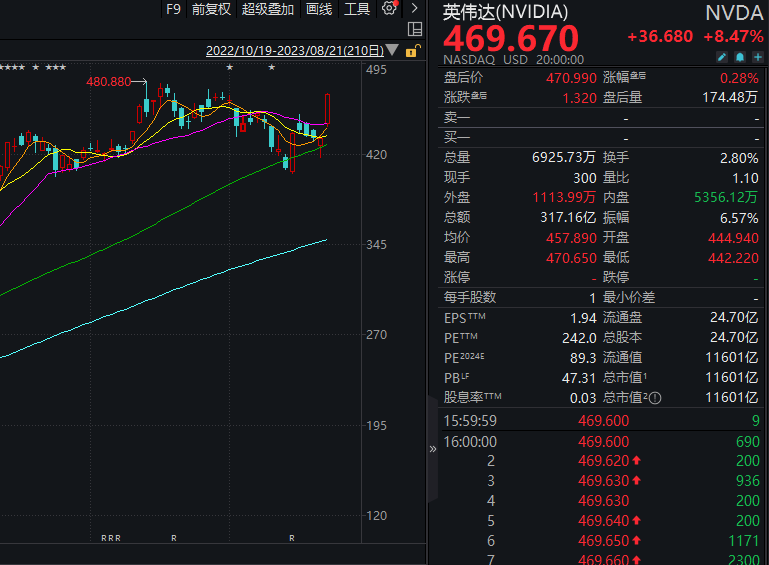Image resolution: width=769 pixels, height=565 pixels.
Task: Open the 前复权 price adjustment menu
Action: (211, 9)
